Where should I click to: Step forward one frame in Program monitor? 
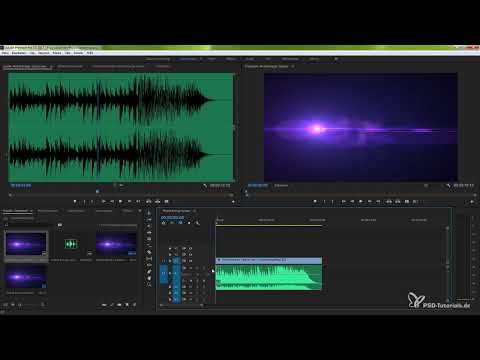click(370, 201)
